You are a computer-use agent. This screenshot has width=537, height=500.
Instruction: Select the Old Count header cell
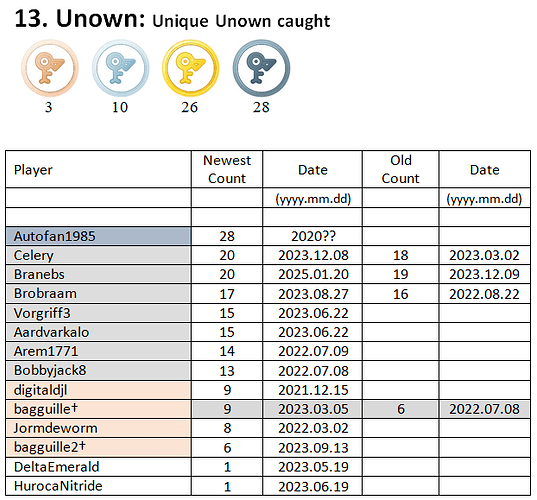pos(401,169)
